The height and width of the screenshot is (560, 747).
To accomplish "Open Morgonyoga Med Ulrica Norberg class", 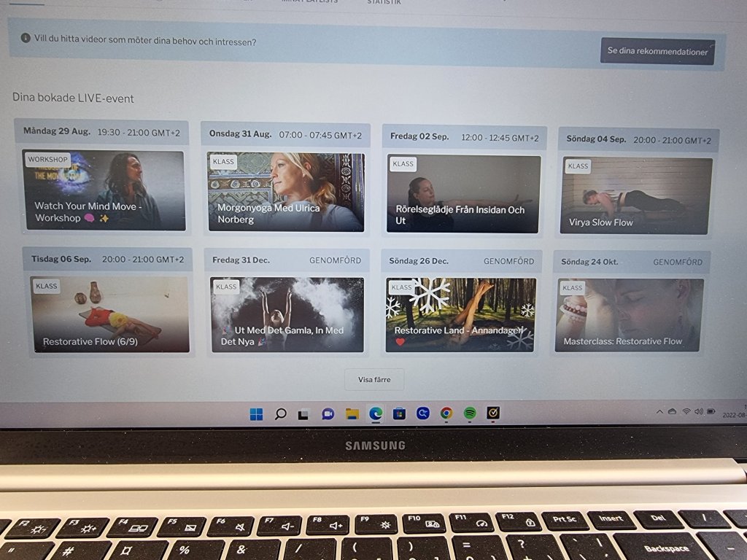I will [285, 192].
